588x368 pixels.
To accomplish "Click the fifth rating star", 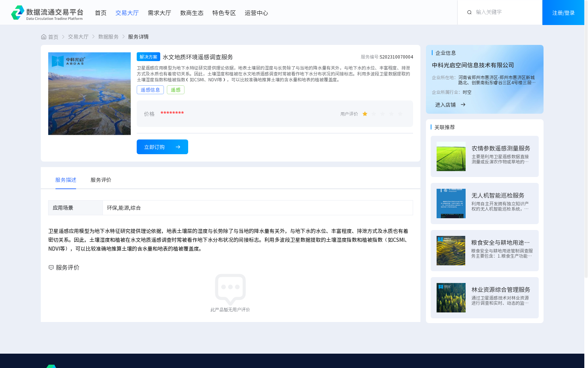I will 400,114.
